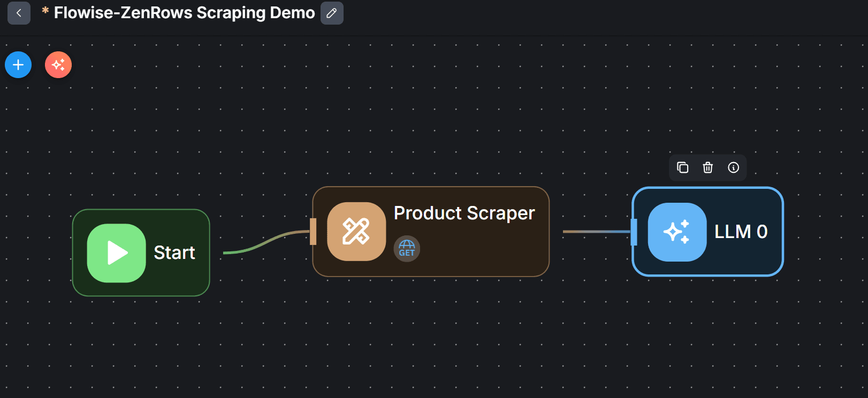Edit the flow name with pencil icon
The width and height of the screenshot is (868, 398).
point(332,13)
